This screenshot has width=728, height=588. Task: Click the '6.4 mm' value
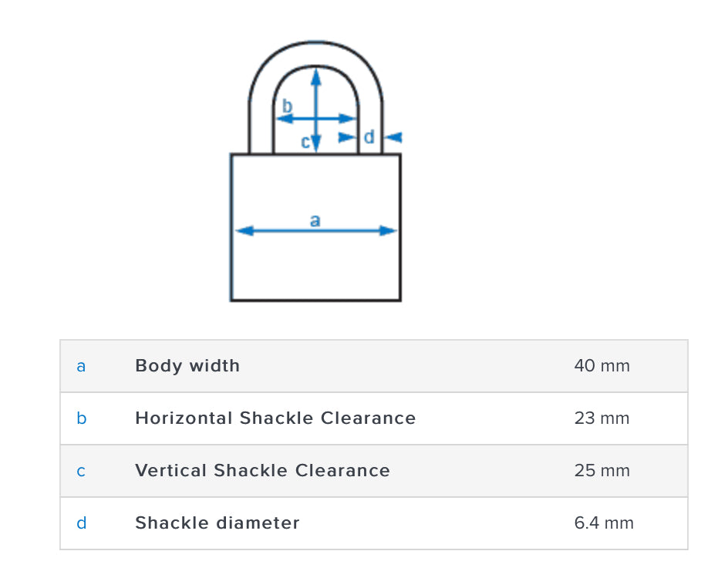tap(604, 523)
